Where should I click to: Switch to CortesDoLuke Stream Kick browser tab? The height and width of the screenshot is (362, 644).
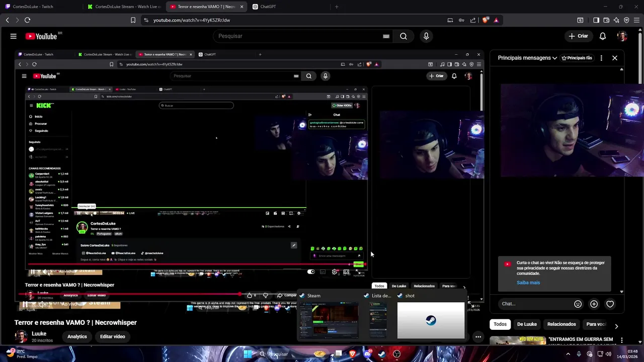point(124,7)
